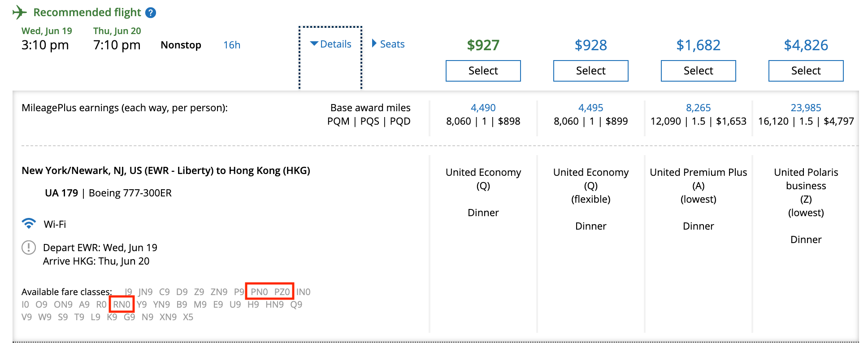
Task: Collapse the flight Details section
Action: click(x=330, y=44)
